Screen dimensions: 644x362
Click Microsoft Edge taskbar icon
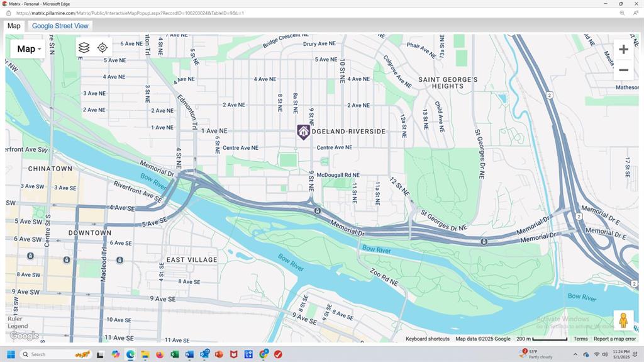click(130, 354)
